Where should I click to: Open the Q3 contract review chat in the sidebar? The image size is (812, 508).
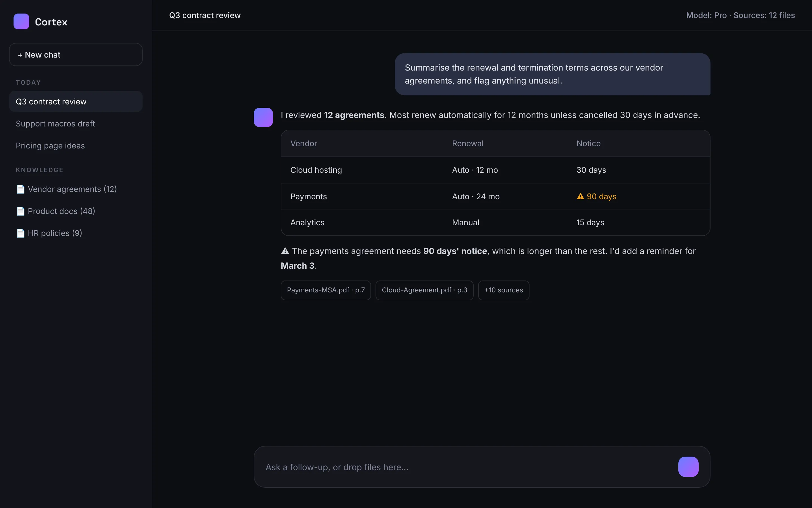76,102
